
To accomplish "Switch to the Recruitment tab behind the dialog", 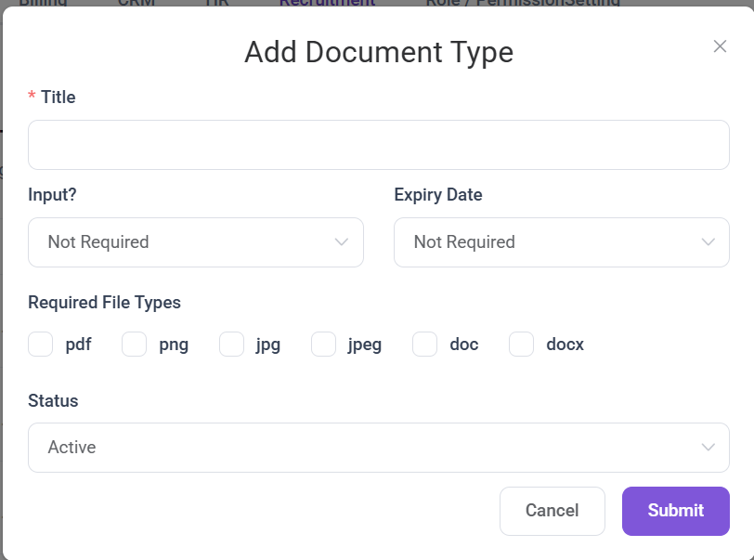I will point(327,3).
